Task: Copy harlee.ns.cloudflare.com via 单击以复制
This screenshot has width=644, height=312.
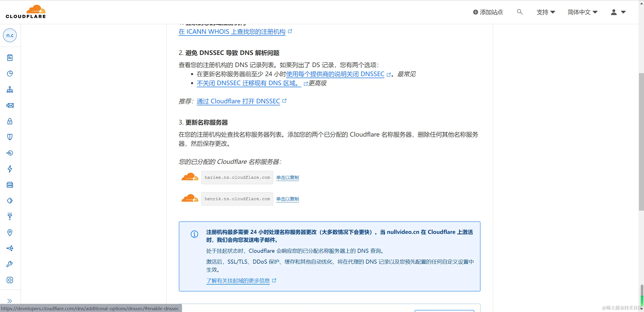Action: pos(287,177)
